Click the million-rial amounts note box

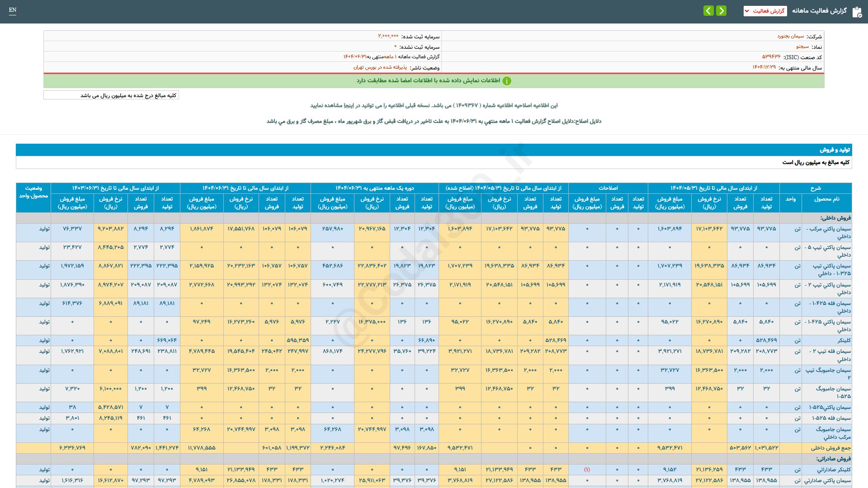pos(111,95)
